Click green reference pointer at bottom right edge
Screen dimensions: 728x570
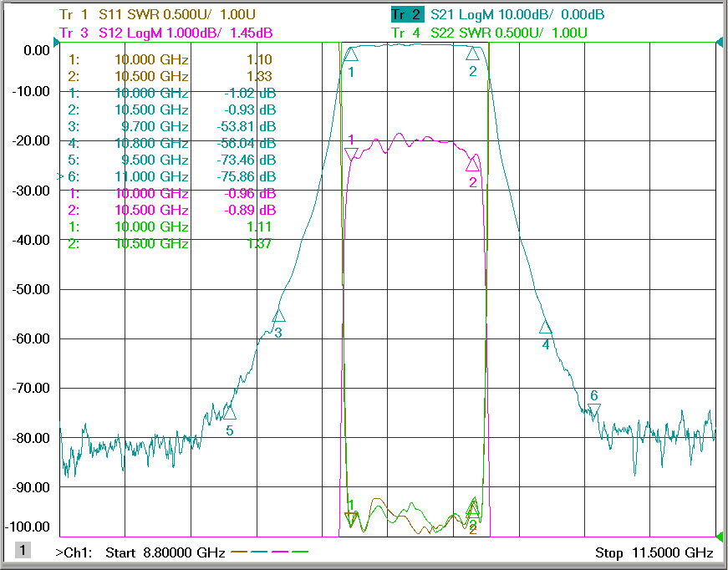pos(719,537)
